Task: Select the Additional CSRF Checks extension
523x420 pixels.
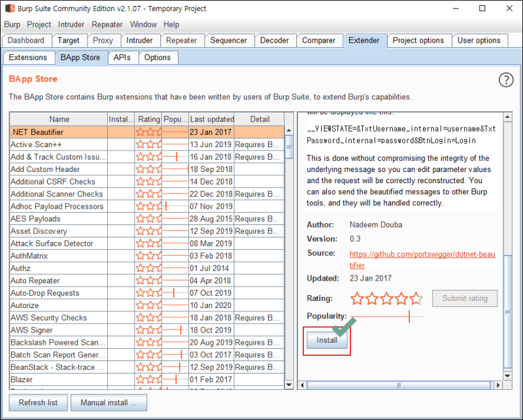Action: [x=146, y=182]
